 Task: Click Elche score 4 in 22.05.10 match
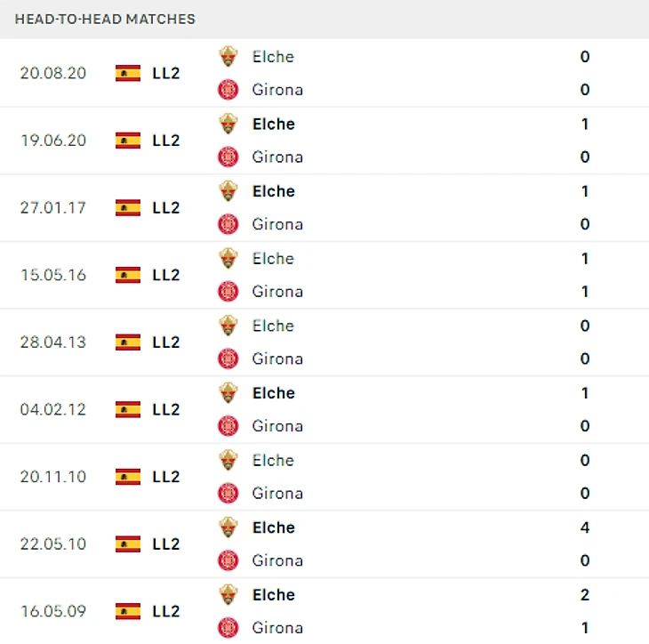pos(585,527)
